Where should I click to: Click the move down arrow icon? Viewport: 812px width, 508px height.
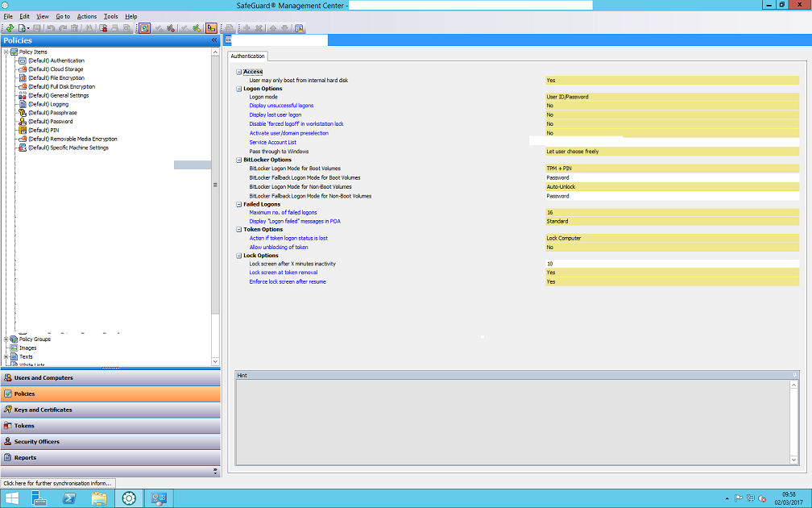(x=285, y=28)
